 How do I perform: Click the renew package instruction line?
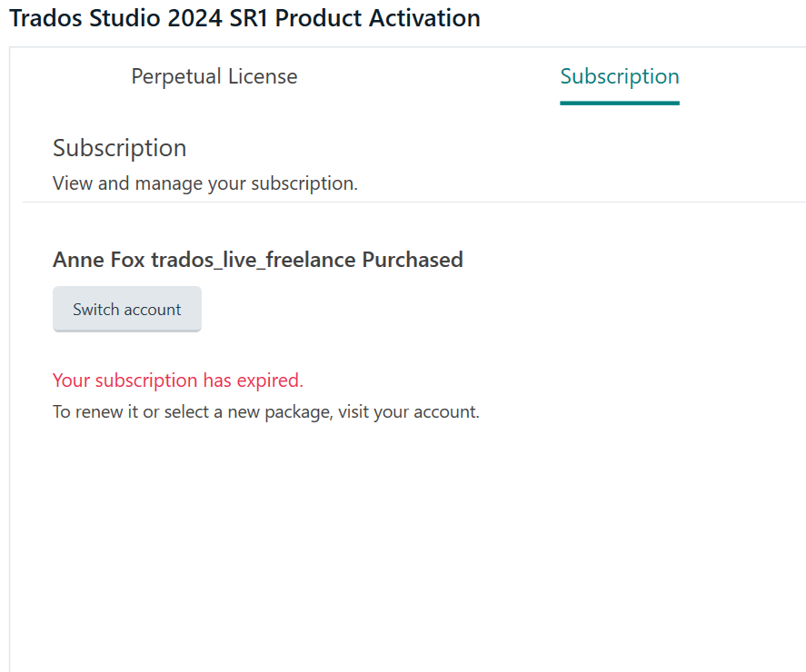pos(265,411)
